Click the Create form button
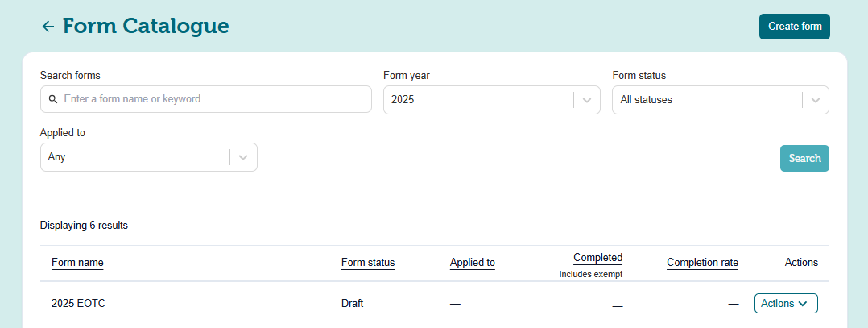868x328 pixels. point(794,27)
